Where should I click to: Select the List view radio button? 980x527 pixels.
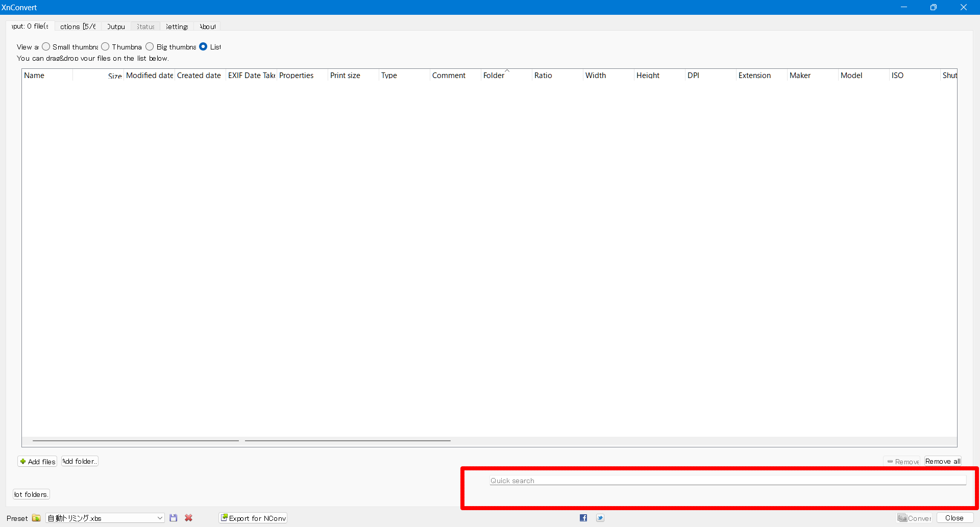203,46
